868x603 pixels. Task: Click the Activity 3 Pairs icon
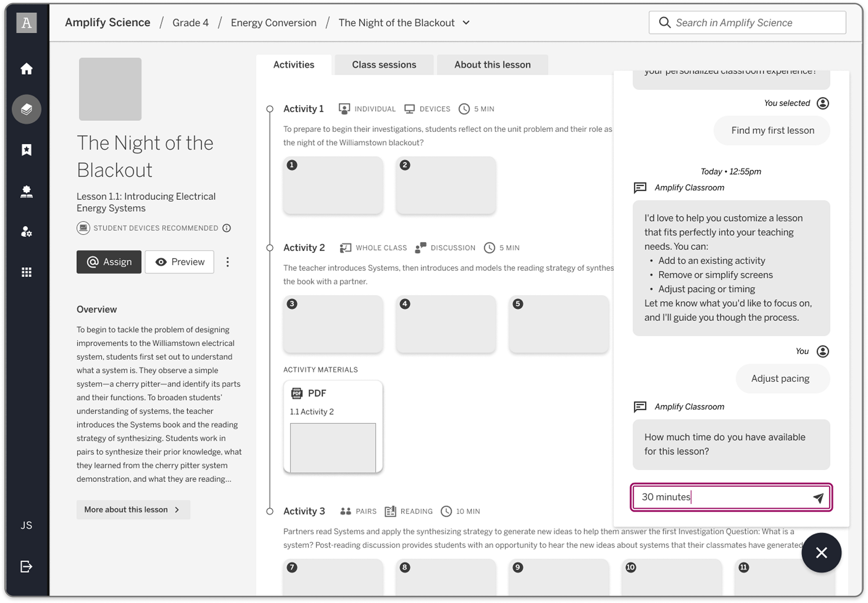coord(345,511)
